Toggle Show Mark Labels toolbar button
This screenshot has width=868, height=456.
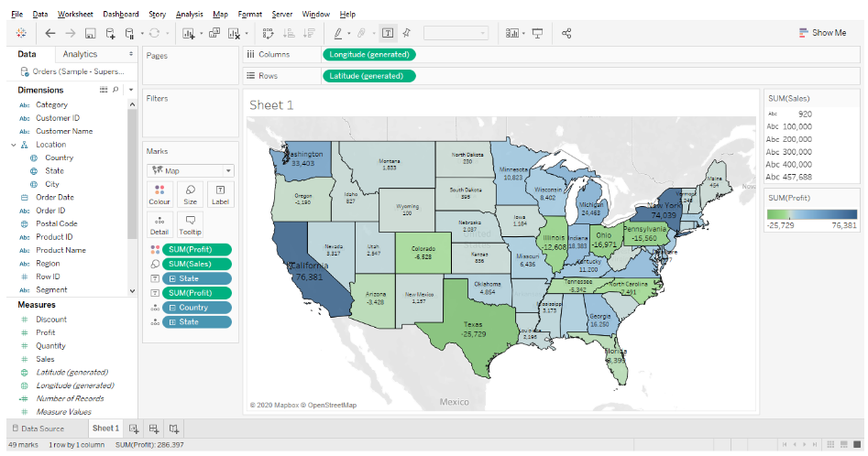pos(388,33)
